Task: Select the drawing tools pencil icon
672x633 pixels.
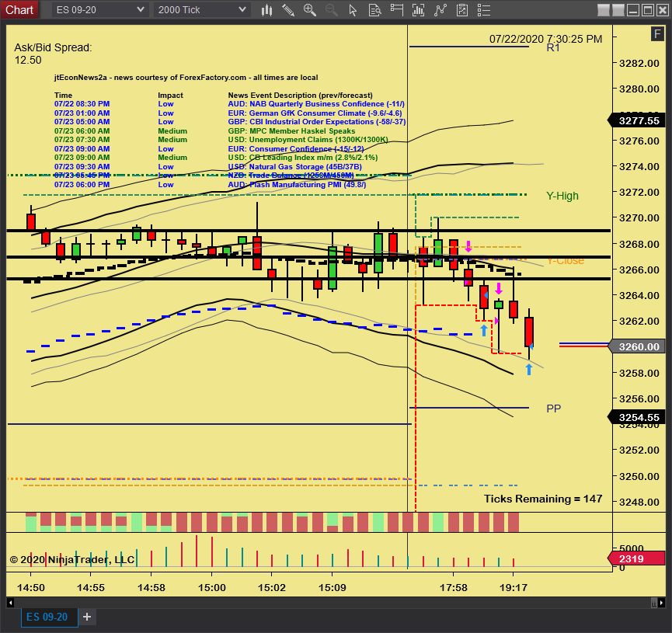Action: (288, 10)
